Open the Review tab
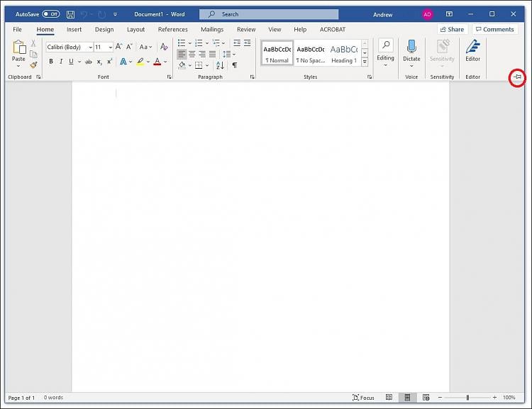This screenshot has height=409, width=532. tap(246, 30)
